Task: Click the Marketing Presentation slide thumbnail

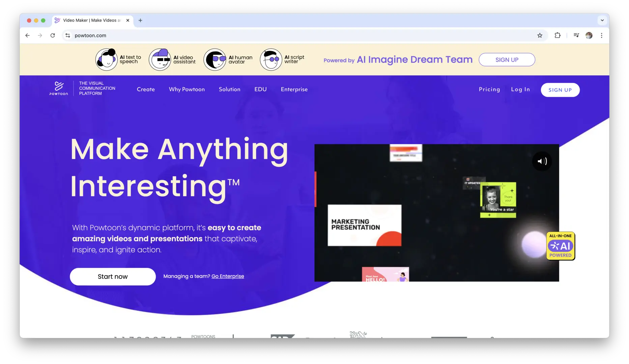Action: (x=364, y=225)
